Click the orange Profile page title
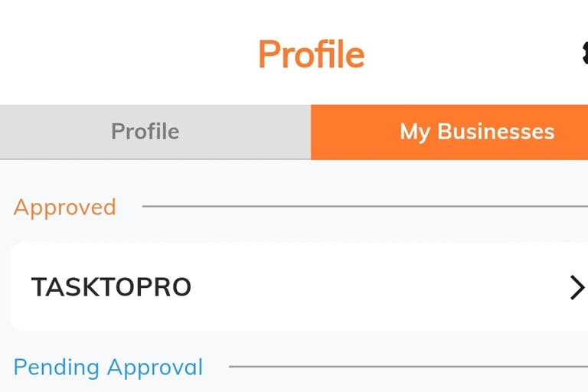This screenshot has width=588, height=392. coord(311,54)
